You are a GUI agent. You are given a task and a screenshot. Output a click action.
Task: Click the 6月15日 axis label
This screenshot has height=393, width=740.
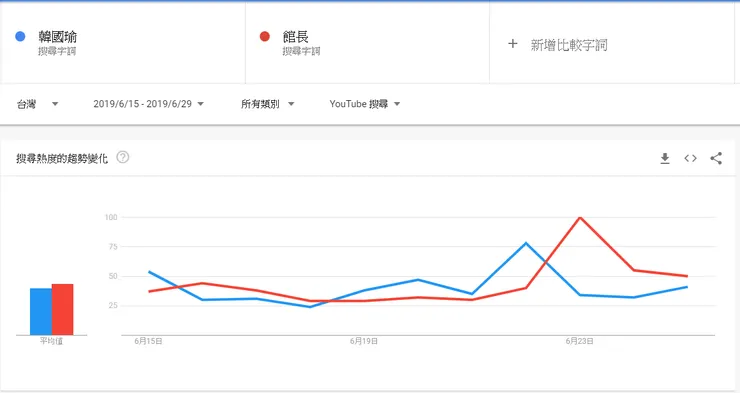coord(149,341)
